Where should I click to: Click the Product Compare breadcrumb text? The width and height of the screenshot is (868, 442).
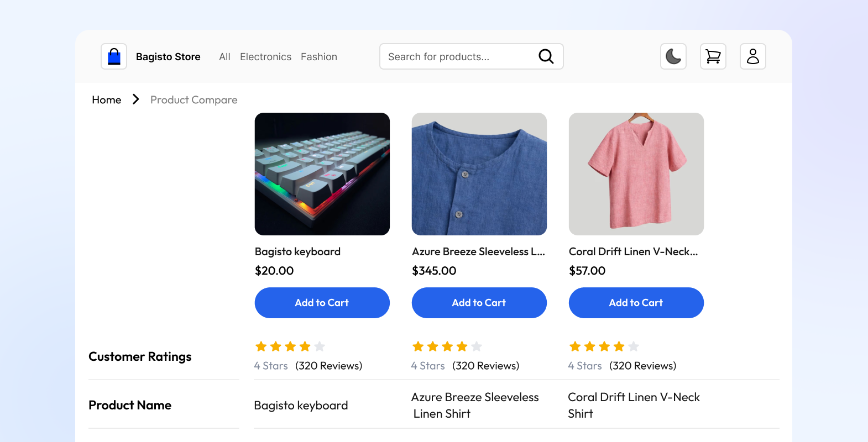click(x=194, y=100)
